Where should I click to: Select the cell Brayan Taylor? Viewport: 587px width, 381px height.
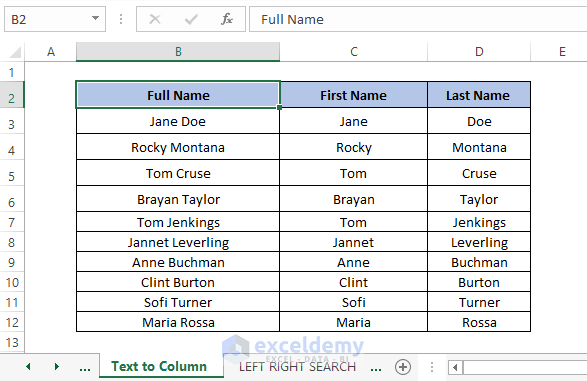[178, 199]
